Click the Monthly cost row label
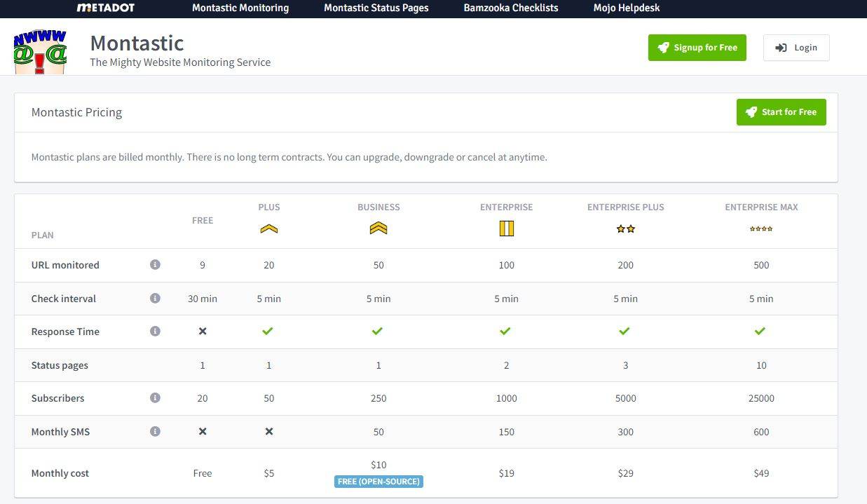867x504 pixels. click(60, 473)
